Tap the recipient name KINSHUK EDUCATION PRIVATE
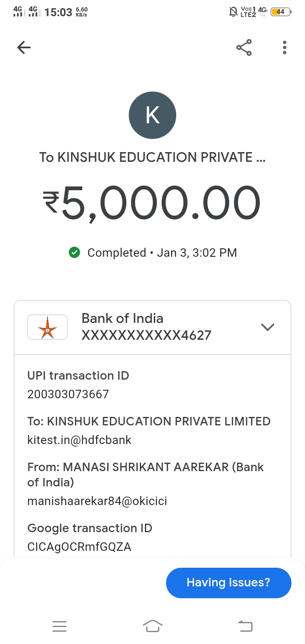The height and width of the screenshot is (644, 305). [x=152, y=158]
